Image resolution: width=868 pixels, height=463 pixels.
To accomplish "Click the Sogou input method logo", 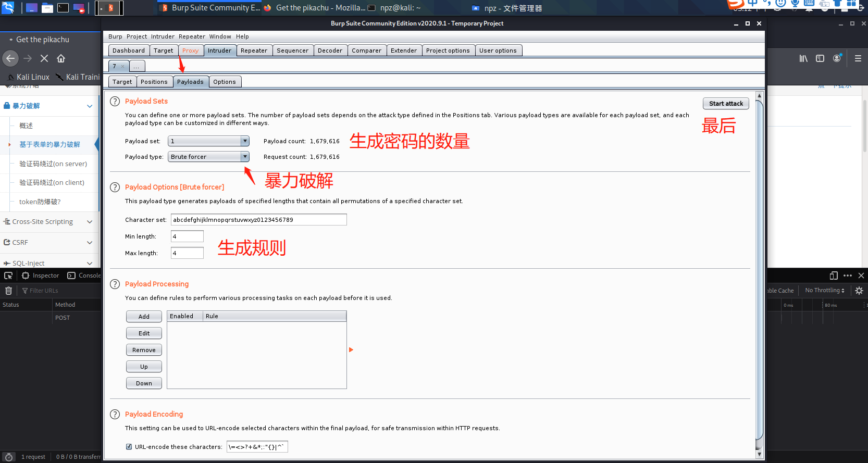I will (736, 4).
